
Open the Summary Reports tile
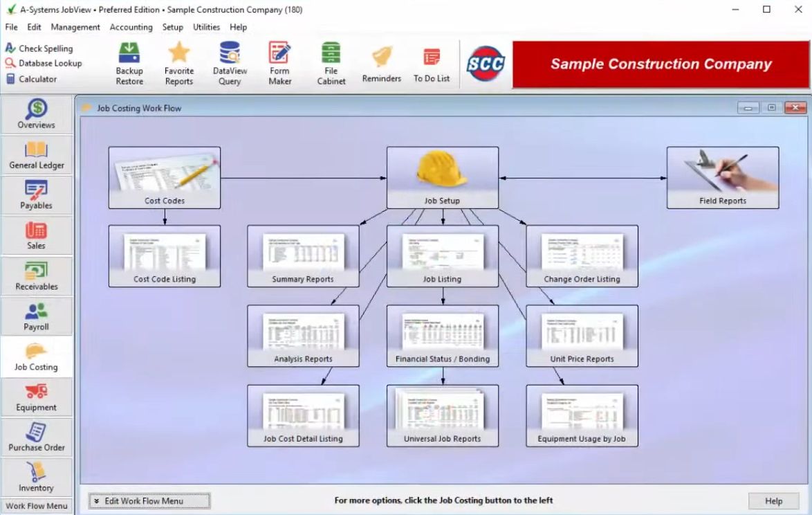coord(303,256)
